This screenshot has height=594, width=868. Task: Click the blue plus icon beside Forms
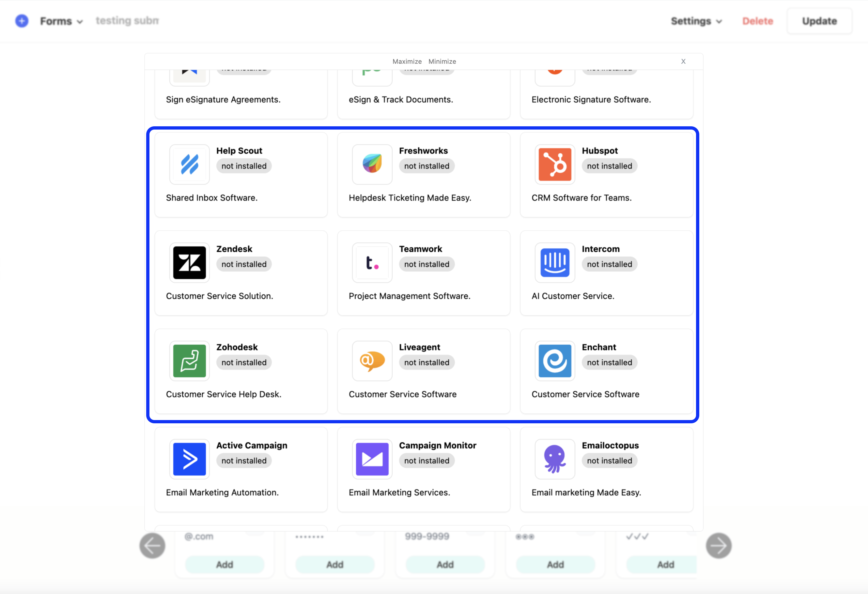pyautogui.click(x=22, y=21)
